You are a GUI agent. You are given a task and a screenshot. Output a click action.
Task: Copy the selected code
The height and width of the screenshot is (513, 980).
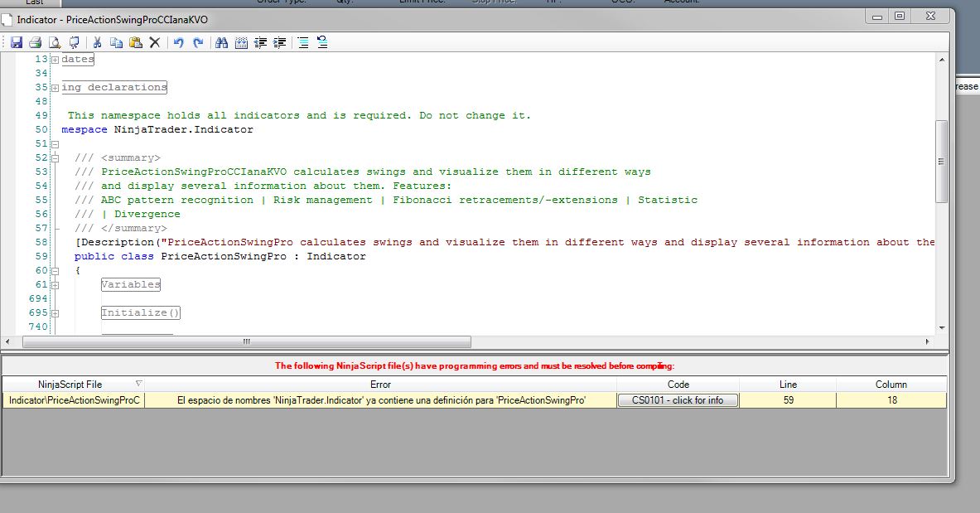(116, 42)
